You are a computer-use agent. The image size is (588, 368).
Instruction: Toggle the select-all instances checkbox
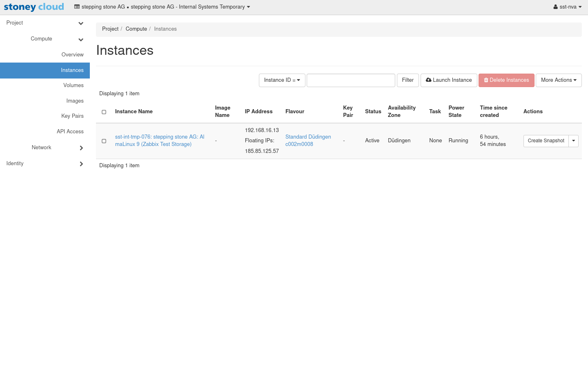pyautogui.click(x=104, y=112)
